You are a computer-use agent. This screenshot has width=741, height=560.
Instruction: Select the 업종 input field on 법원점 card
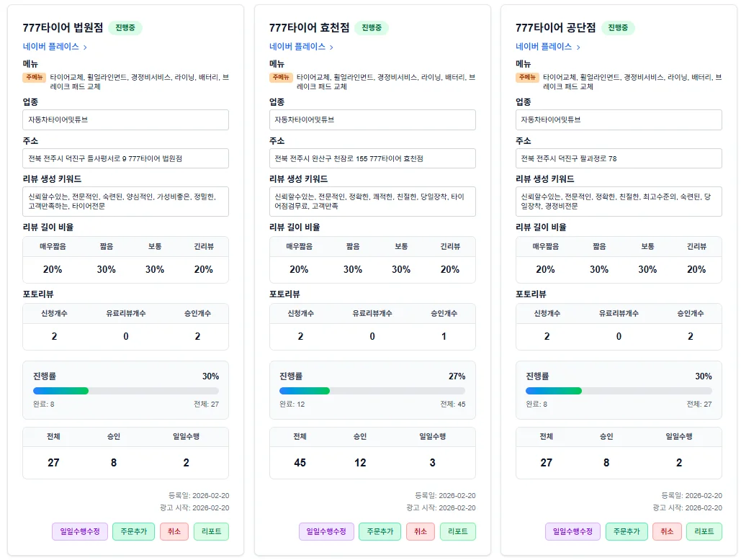pos(125,119)
